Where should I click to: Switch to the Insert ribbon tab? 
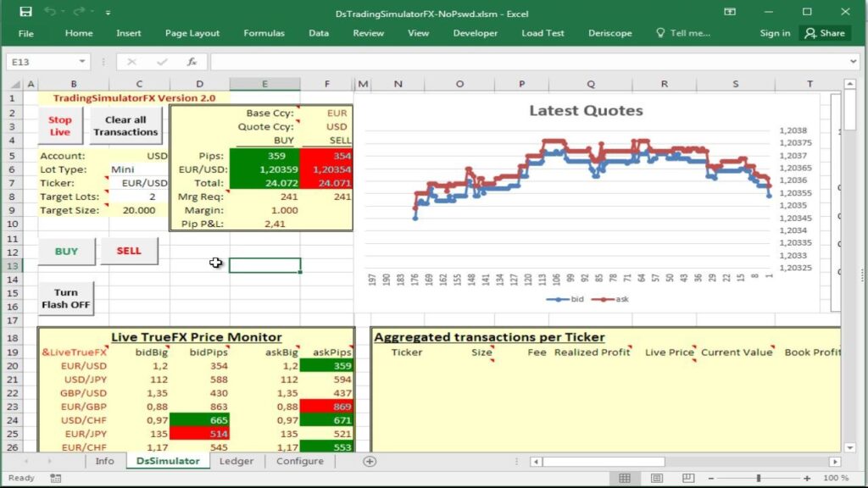click(129, 33)
